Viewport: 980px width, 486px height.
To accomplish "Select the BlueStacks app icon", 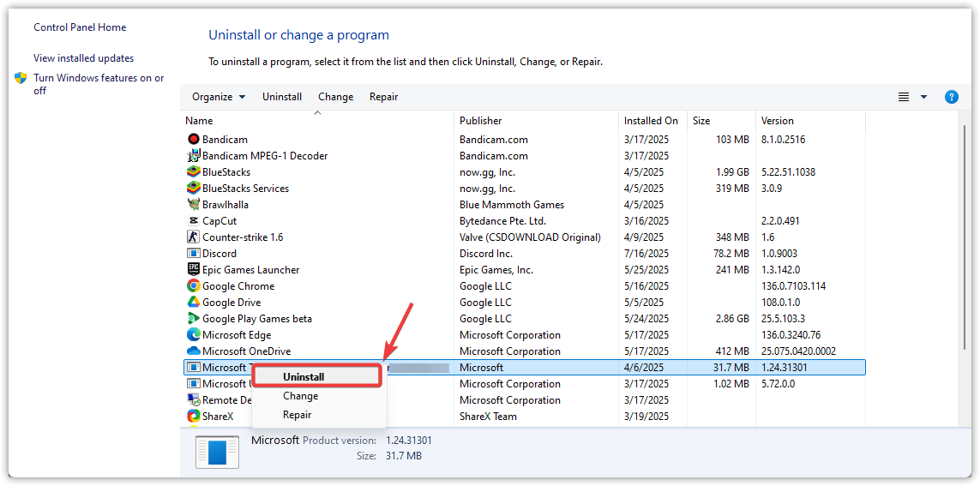I will pos(193,171).
